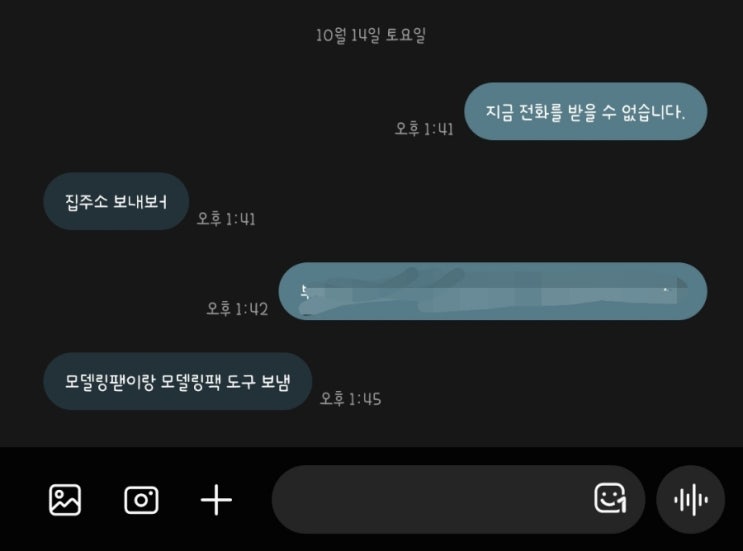Screen dimensions: 743x551
Task: Click the '10월 14일 토요일' date header
Action: tap(371, 35)
